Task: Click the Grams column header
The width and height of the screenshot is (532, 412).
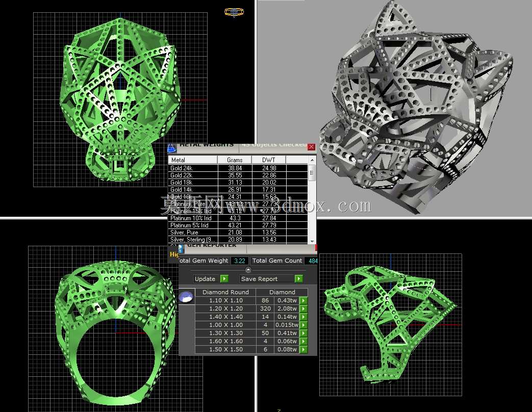Action: coord(235,160)
